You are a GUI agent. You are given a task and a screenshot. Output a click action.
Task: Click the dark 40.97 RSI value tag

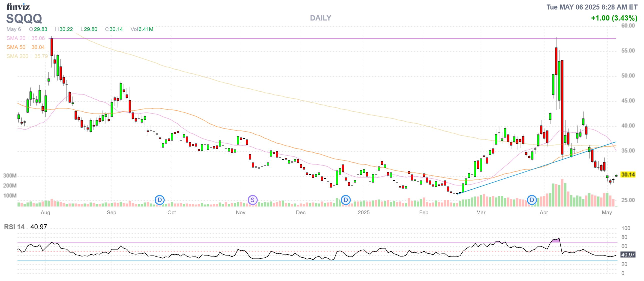(628, 255)
